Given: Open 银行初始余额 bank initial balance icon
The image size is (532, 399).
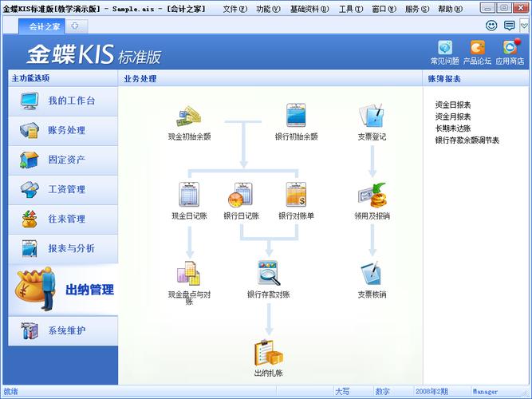Looking at the screenshot, I should click(296, 116).
